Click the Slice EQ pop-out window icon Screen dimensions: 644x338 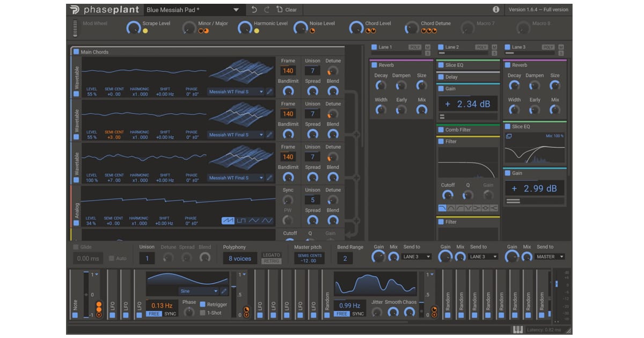[x=509, y=136]
